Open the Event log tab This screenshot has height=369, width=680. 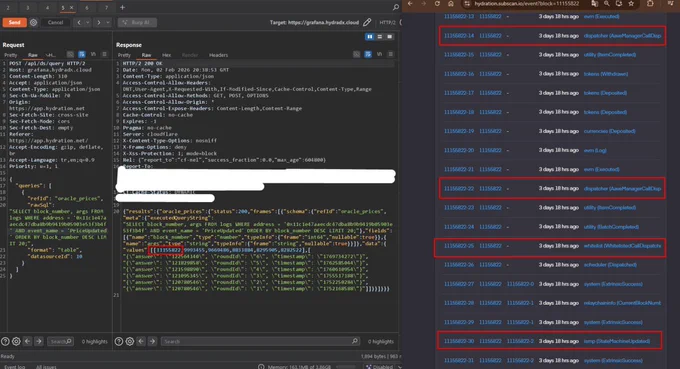(15, 367)
